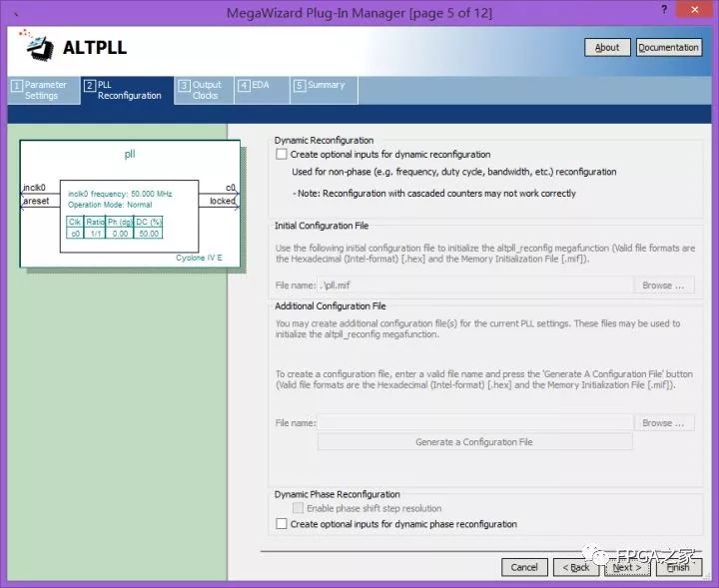Advance with the Next button
This screenshot has width=719, height=588.
(x=626, y=567)
